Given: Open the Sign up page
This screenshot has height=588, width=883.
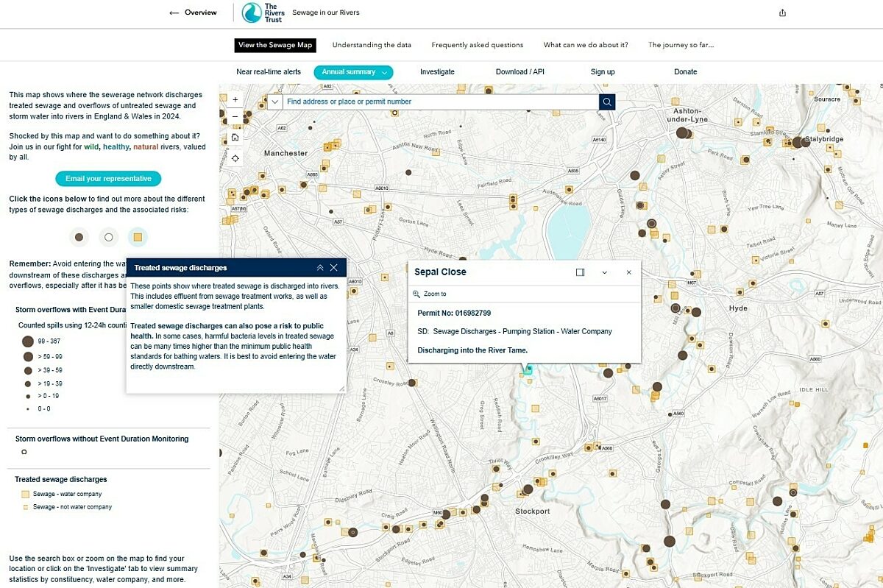Looking at the screenshot, I should coord(603,72).
